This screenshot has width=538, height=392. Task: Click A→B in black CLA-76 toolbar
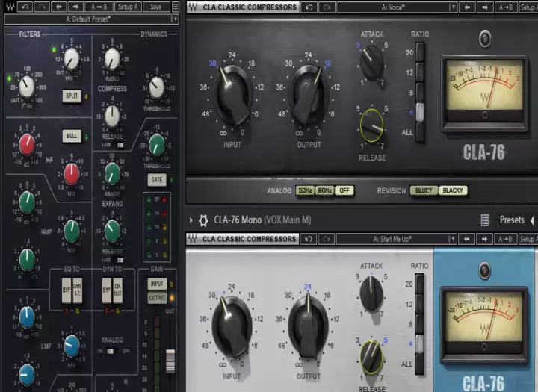click(506, 7)
